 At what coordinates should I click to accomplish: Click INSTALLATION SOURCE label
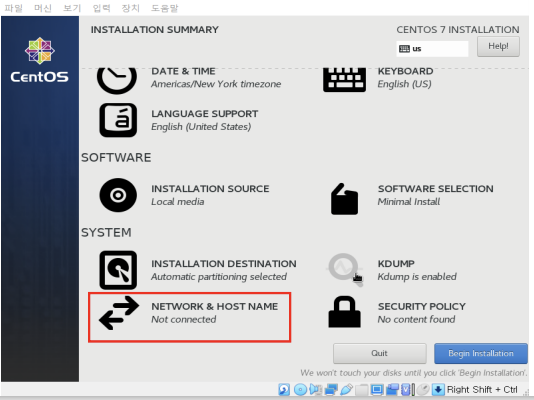tap(210, 189)
